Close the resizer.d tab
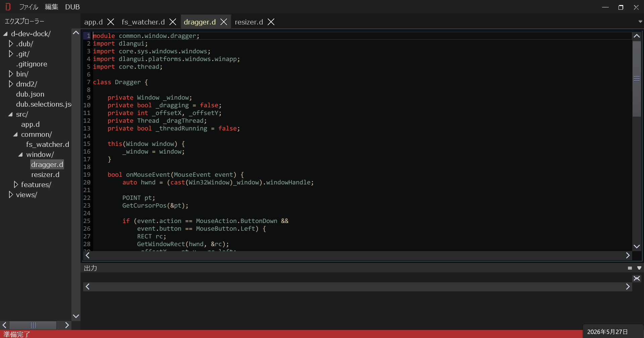 [x=271, y=22]
